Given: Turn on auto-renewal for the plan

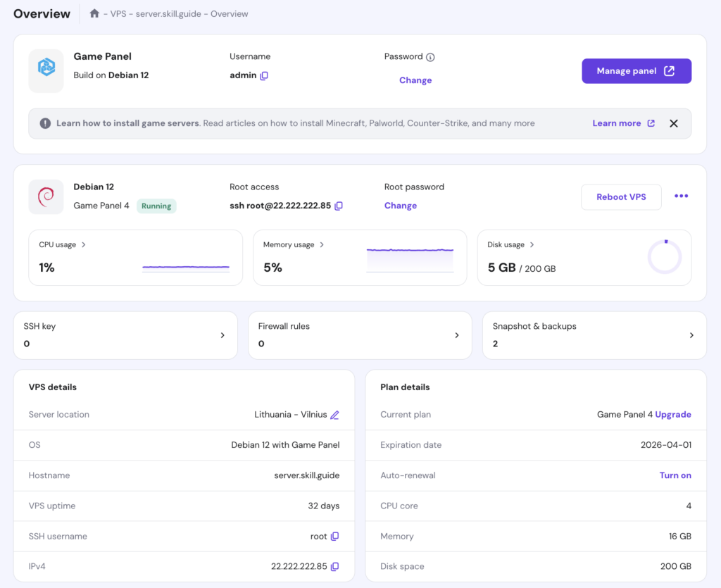Looking at the screenshot, I should [675, 475].
